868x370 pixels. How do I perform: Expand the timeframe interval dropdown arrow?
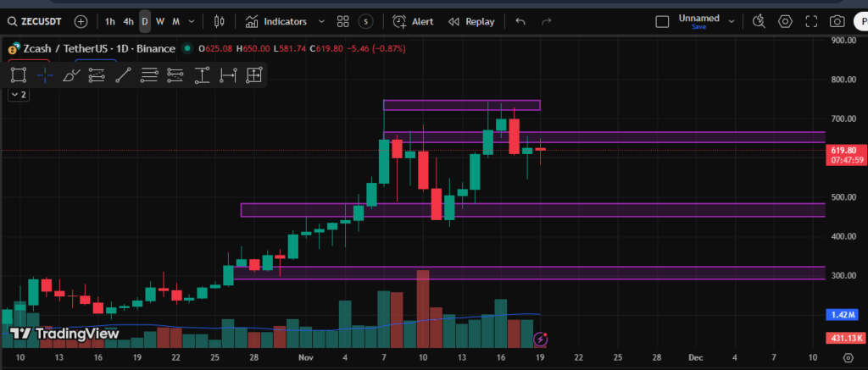pyautogui.click(x=192, y=21)
